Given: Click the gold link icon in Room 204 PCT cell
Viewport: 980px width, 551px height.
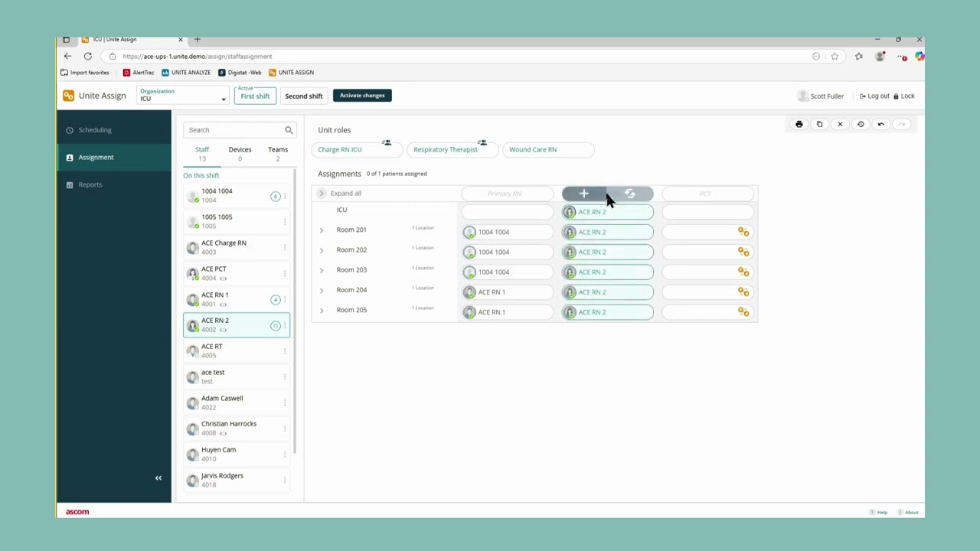Looking at the screenshot, I should [743, 292].
